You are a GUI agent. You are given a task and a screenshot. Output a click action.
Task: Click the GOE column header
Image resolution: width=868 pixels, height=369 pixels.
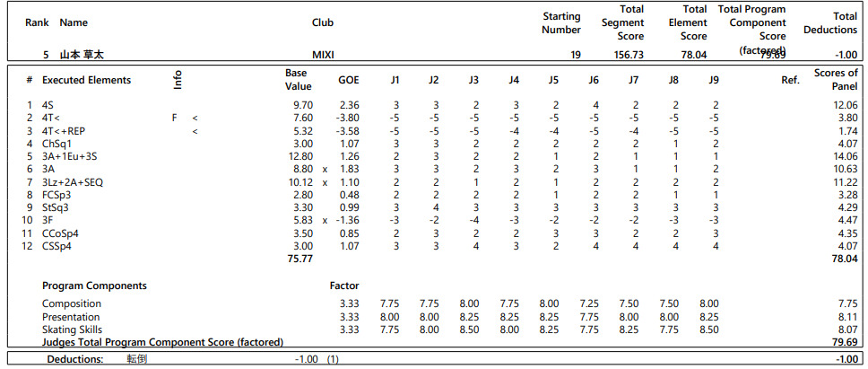click(x=349, y=80)
